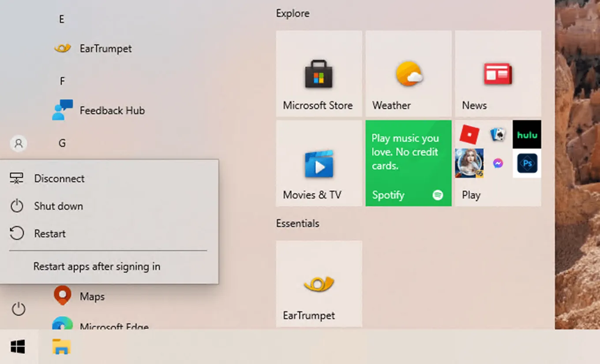Open the Maps app in the app list
The image size is (600, 364).
point(79,296)
